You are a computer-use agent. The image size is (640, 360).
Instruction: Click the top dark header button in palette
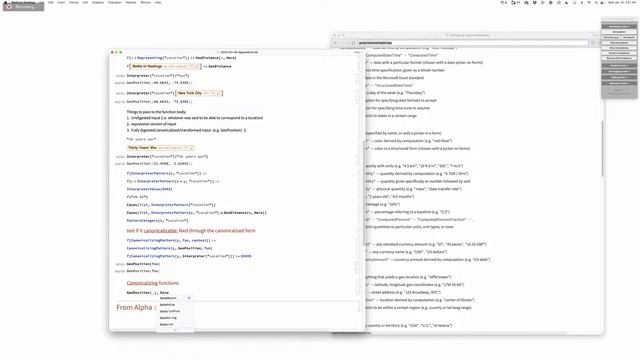[619, 27]
